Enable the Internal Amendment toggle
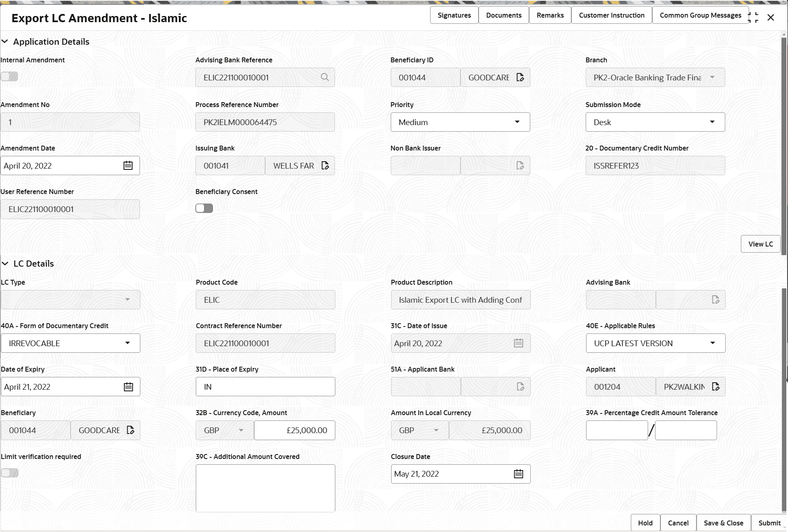This screenshot has width=788, height=532. pos(9,76)
